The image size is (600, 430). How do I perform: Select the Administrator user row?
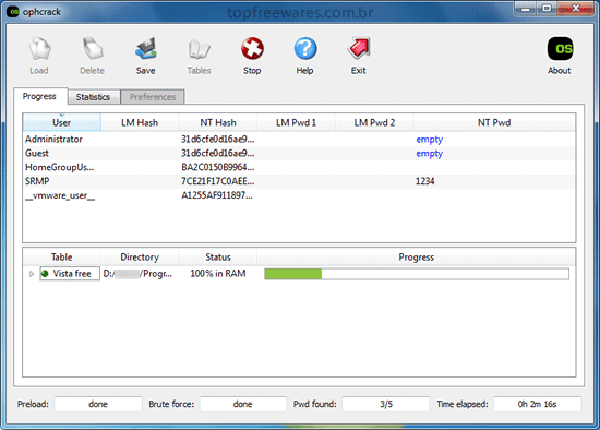tap(299, 139)
